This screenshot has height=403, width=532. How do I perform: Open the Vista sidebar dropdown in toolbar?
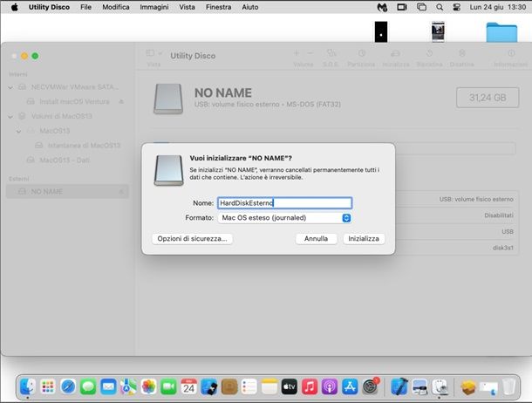point(154,53)
